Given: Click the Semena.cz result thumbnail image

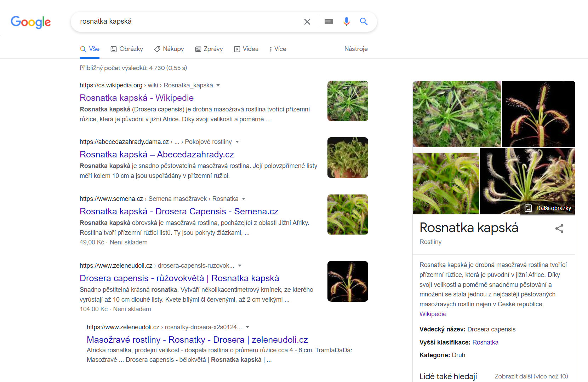Looking at the screenshot, I should tap(348, 214).
